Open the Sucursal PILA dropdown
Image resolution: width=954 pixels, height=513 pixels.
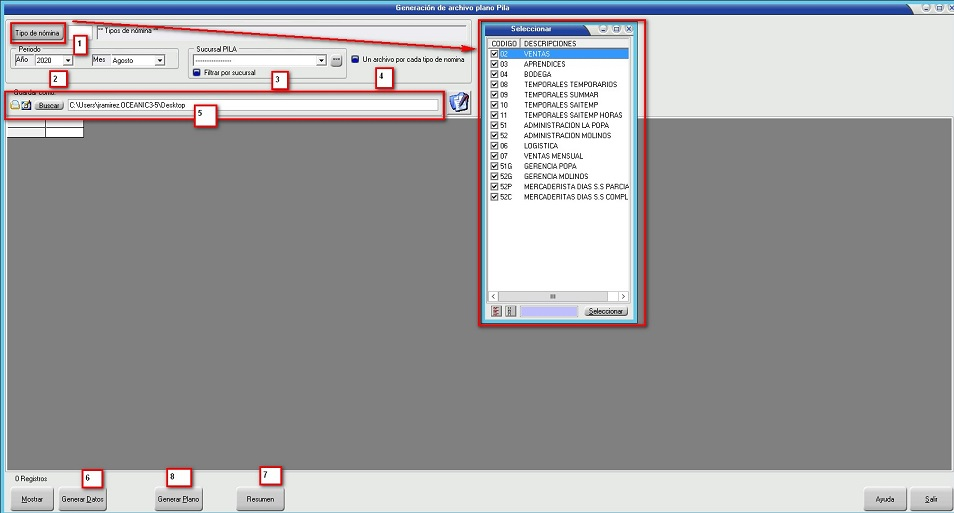coord(321,61)
